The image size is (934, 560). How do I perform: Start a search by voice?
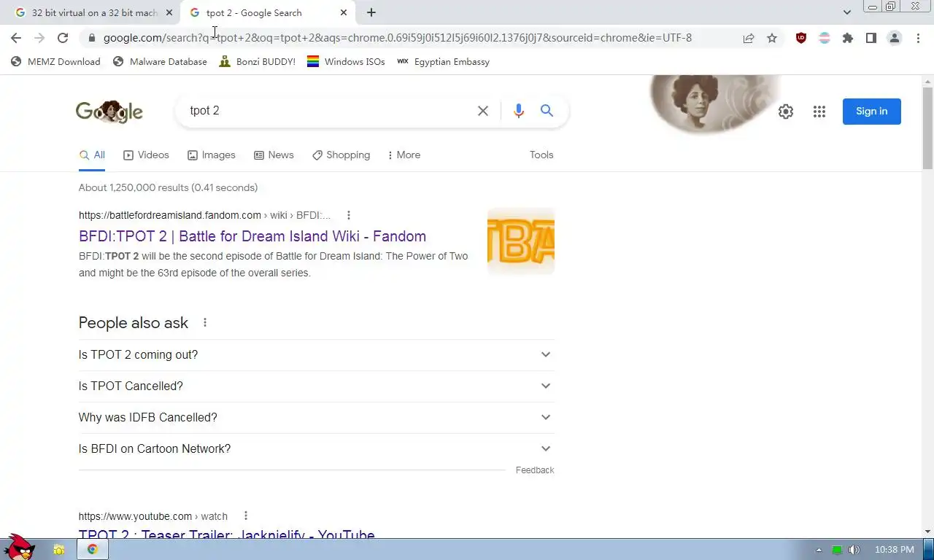519,111
